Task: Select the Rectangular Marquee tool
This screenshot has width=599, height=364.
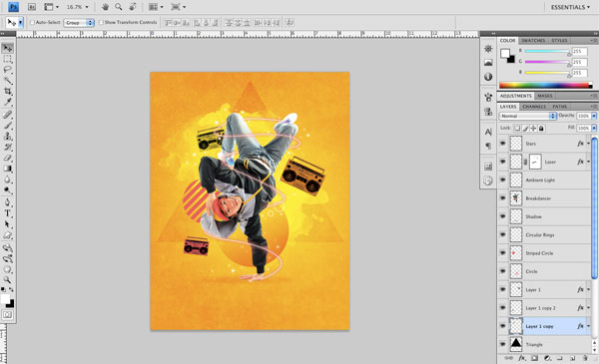Action: point(7,59)
